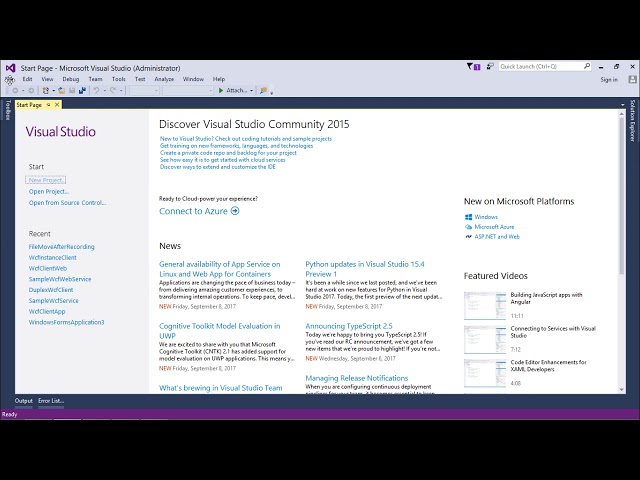The height and width of the screenshot is (480, 640).
Task: Click the Send Feedback icon
Action: coord(490,66)
